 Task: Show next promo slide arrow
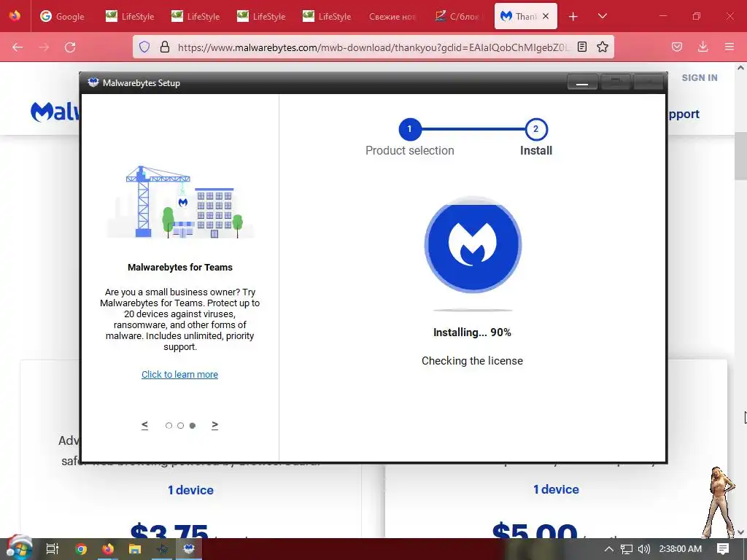pos(215,425)
